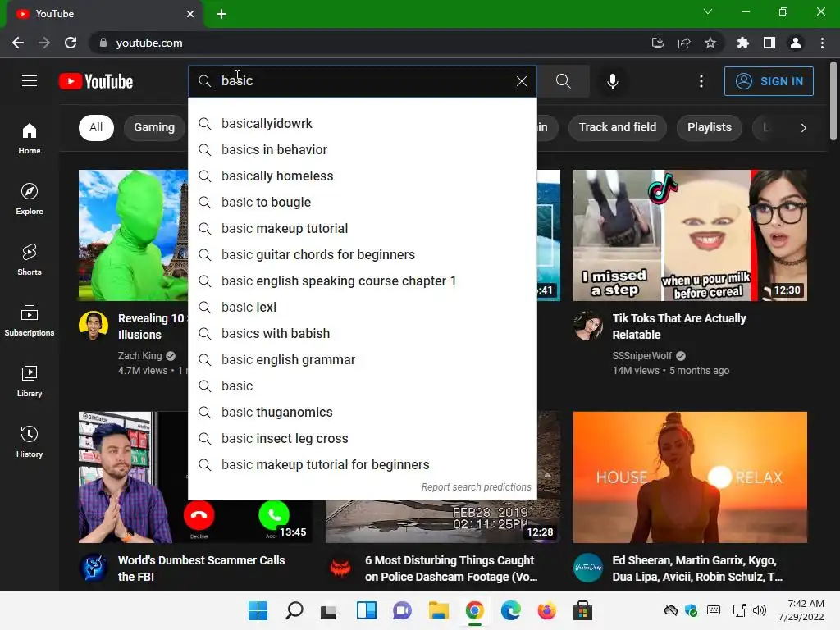Screen dimensions: 840x630
Task: Launch Firefox from taskbar
Action: (546, 610)
